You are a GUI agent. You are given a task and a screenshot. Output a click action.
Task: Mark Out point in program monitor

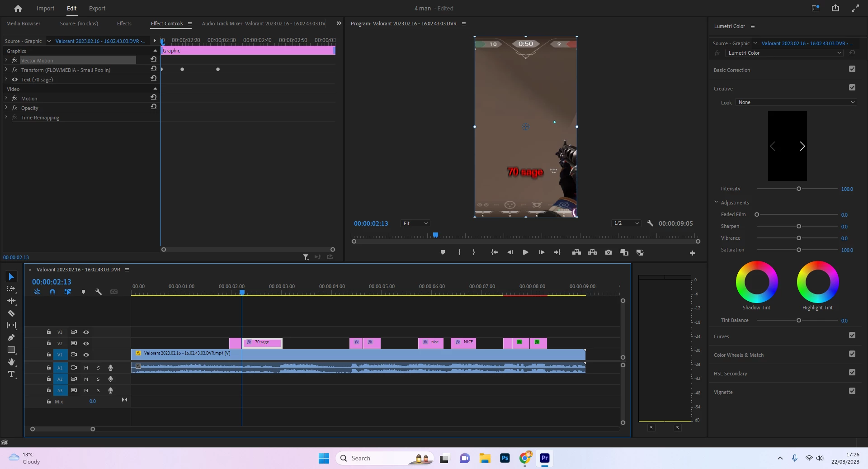click(x=474, y=252)
